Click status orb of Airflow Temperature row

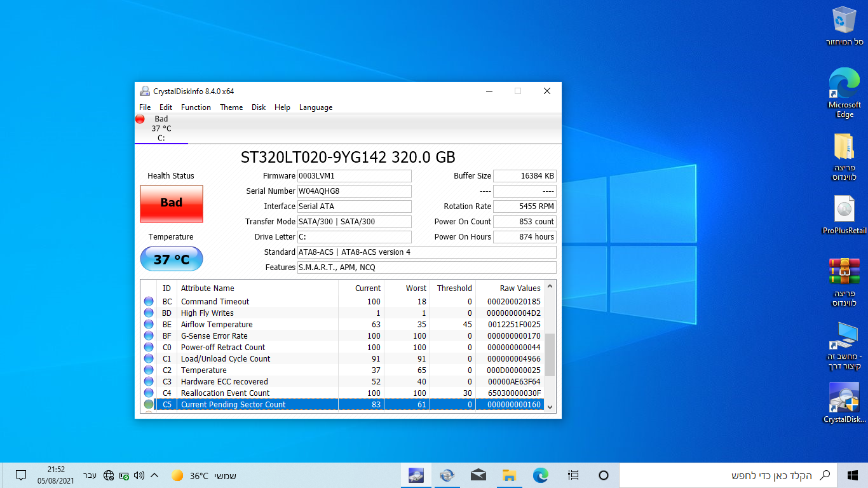coord(149,324)
